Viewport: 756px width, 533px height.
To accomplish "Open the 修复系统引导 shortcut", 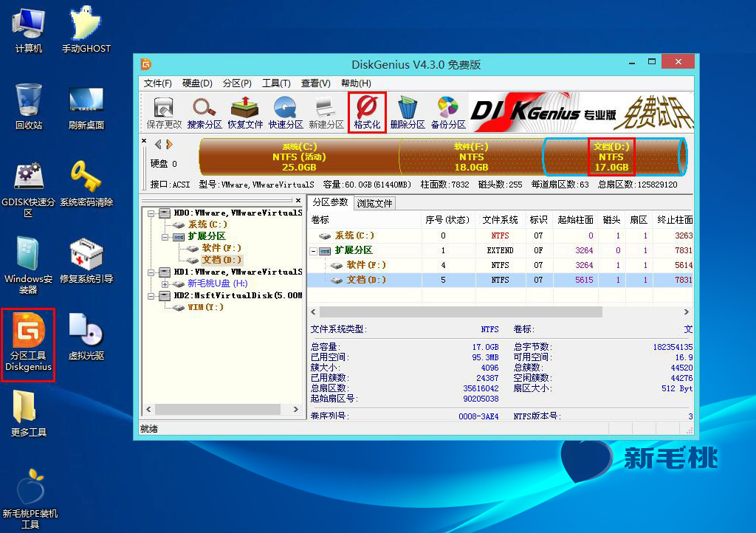I will coord(86,261).
